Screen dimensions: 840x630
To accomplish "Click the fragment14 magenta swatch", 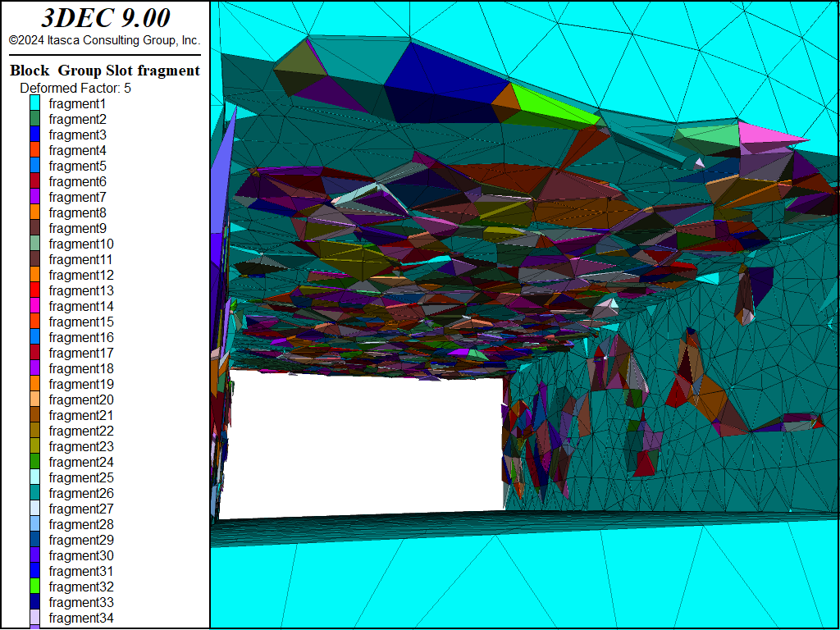I will [35, 306].
